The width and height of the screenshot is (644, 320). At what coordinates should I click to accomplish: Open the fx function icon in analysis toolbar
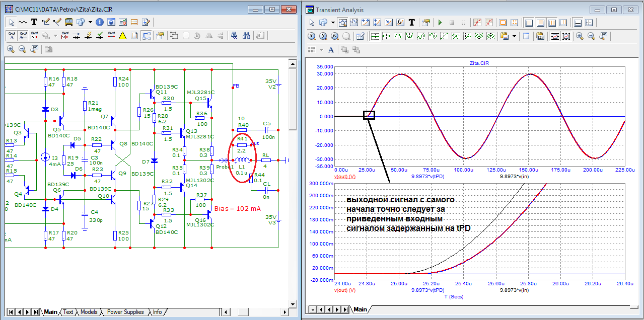pyautogui.click(x=400, y=23)
